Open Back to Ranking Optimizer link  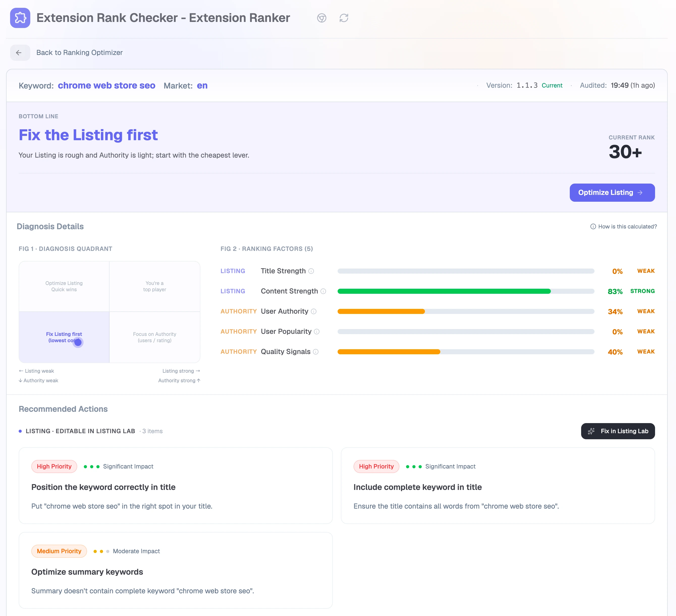79,53
